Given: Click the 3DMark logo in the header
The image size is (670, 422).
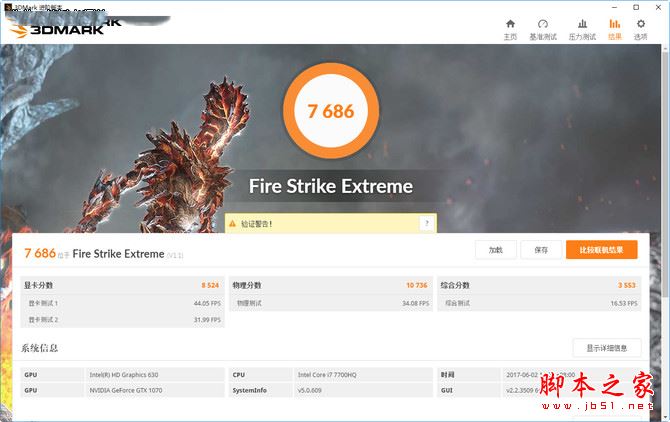Looking at the screenshot, I should coord(58,29).
